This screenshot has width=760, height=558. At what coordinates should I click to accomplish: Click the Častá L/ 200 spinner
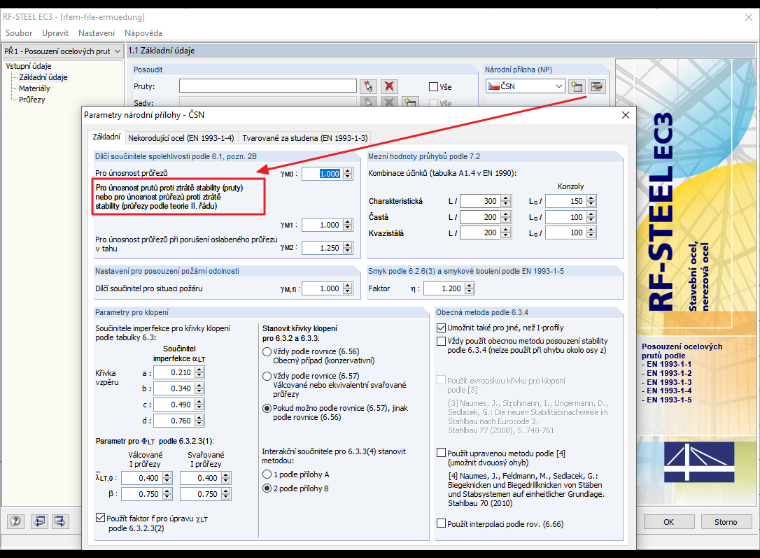click(506, 217)
